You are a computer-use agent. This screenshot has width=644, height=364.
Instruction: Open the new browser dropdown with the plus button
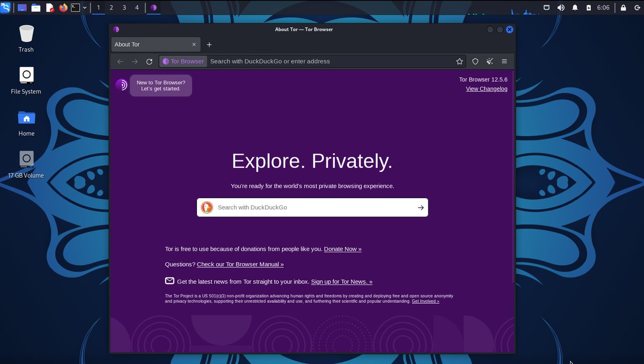209,45
